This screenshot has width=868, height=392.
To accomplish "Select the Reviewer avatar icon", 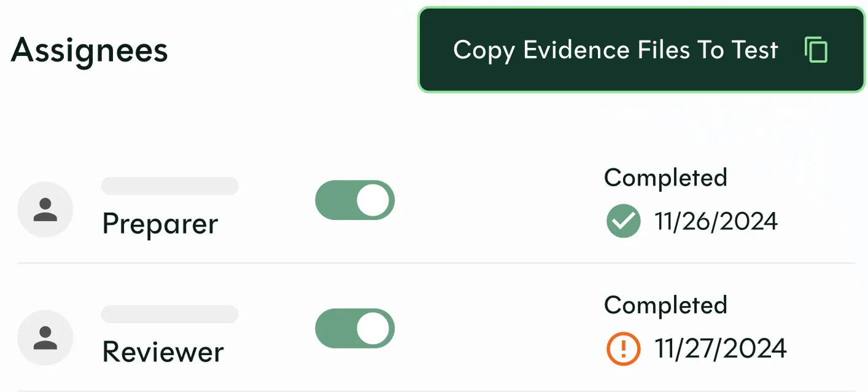I will point(45,337).
